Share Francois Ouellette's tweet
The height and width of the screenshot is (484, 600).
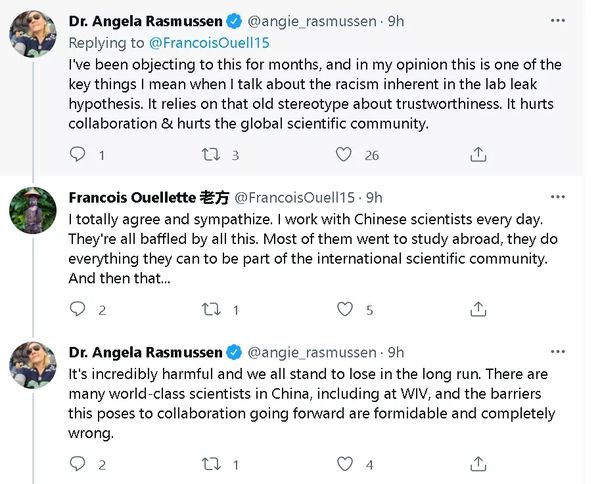click(x=478, y=310)
